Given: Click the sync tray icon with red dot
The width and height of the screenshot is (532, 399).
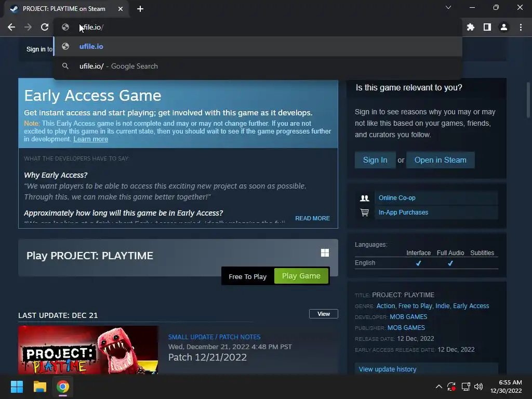Looking at the screenshot, I should pyautogui.click(x=451, y=387).
